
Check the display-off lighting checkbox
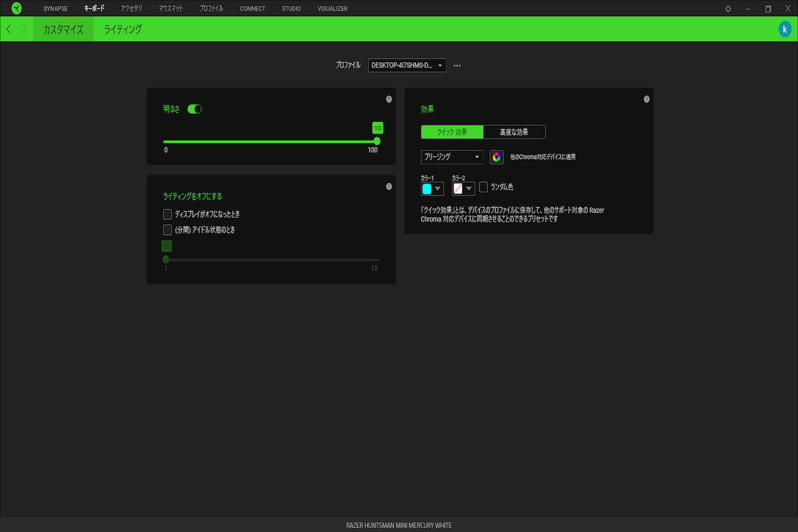pos(168,214)
